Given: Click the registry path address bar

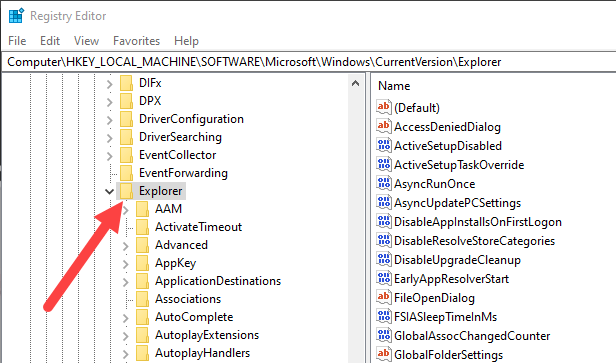Looking at the screenshot, I should [309, 62].
